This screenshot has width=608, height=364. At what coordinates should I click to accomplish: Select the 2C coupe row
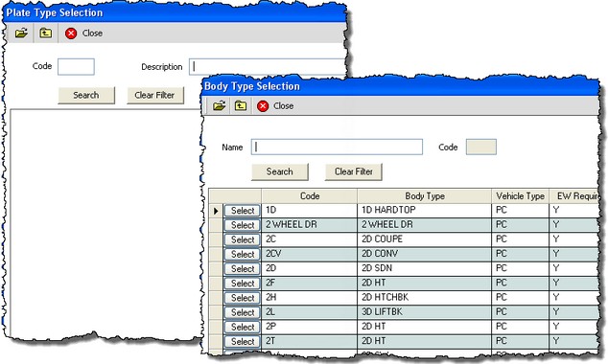tap(243, 239)
